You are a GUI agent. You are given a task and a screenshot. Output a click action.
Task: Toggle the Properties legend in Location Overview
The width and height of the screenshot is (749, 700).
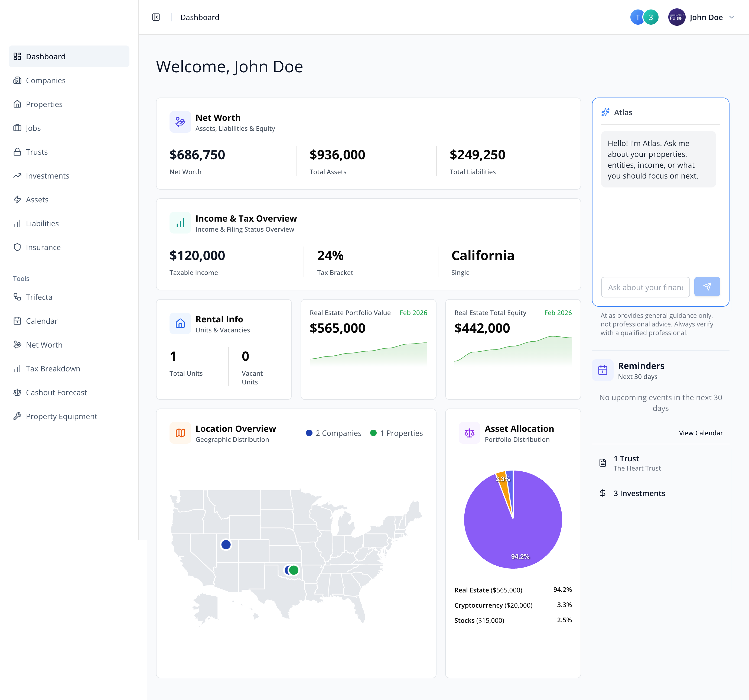[397, 433]
